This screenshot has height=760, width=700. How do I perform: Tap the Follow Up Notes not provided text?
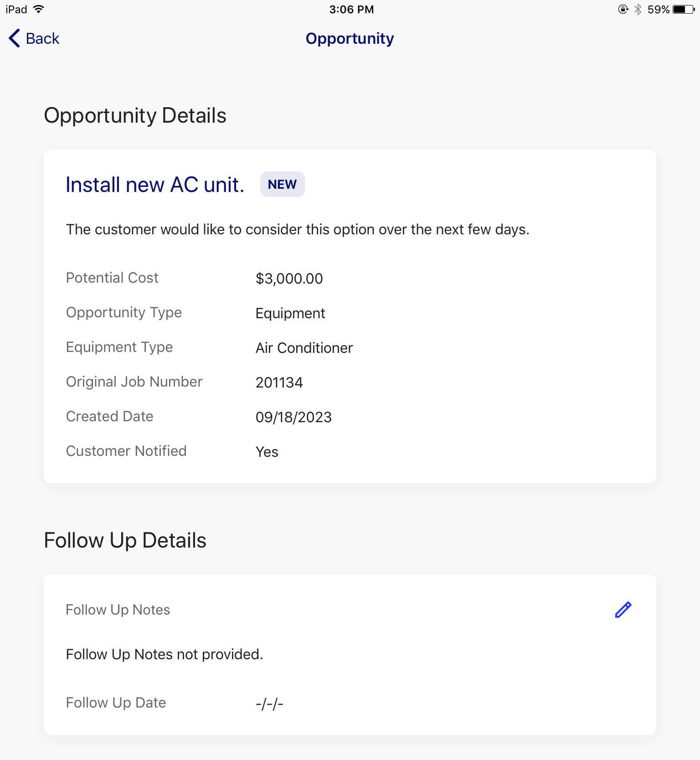165,655
